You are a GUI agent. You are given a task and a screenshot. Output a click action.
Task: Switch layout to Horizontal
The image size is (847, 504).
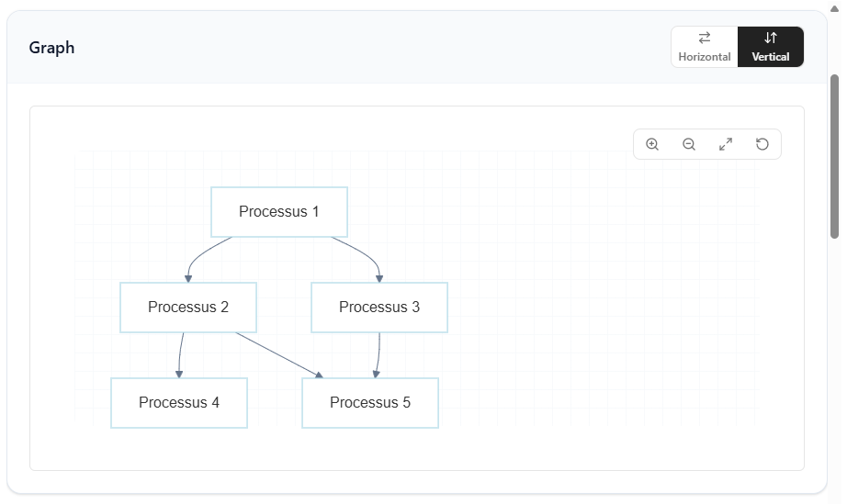point(705,47)
